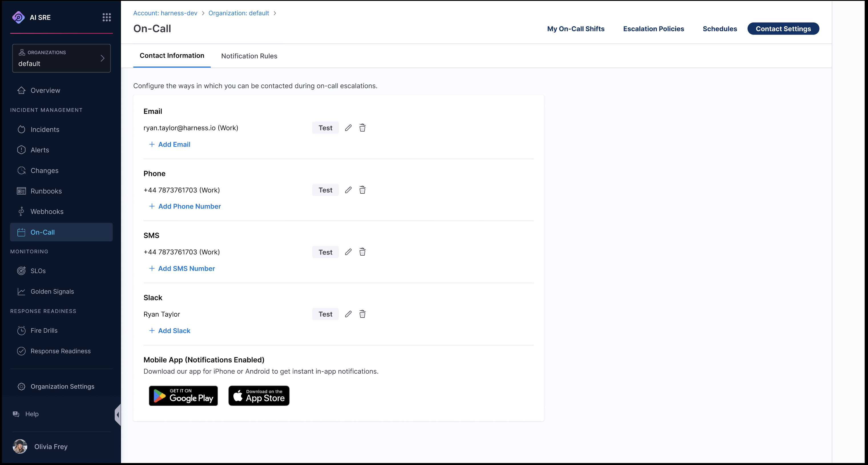868x465 pixels.
Task: Open the Escalation Policies section
Action: click(653, 29)
